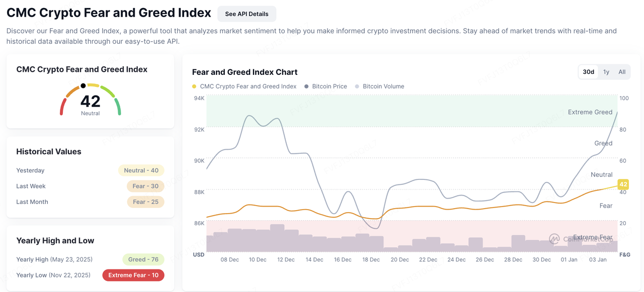Click the CoinMarketCap watermark logo in chart
The image size is (644, 292).
tap(554, 238)
